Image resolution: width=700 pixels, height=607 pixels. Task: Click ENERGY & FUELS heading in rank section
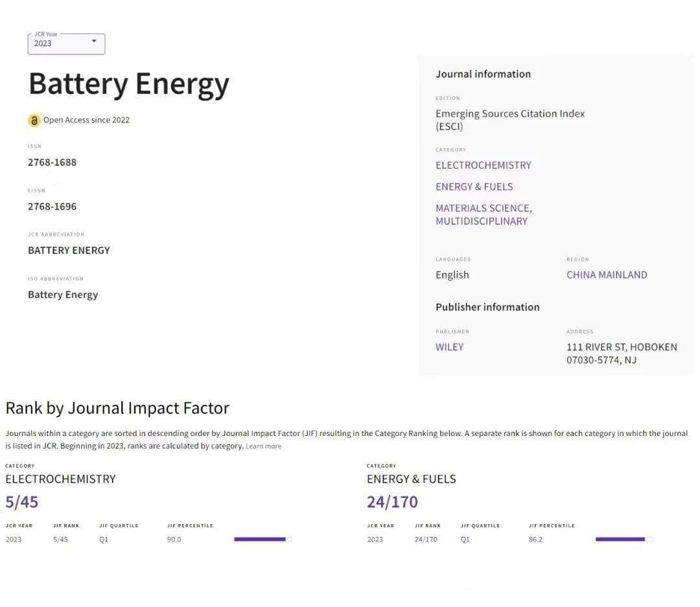click(411, 479)
